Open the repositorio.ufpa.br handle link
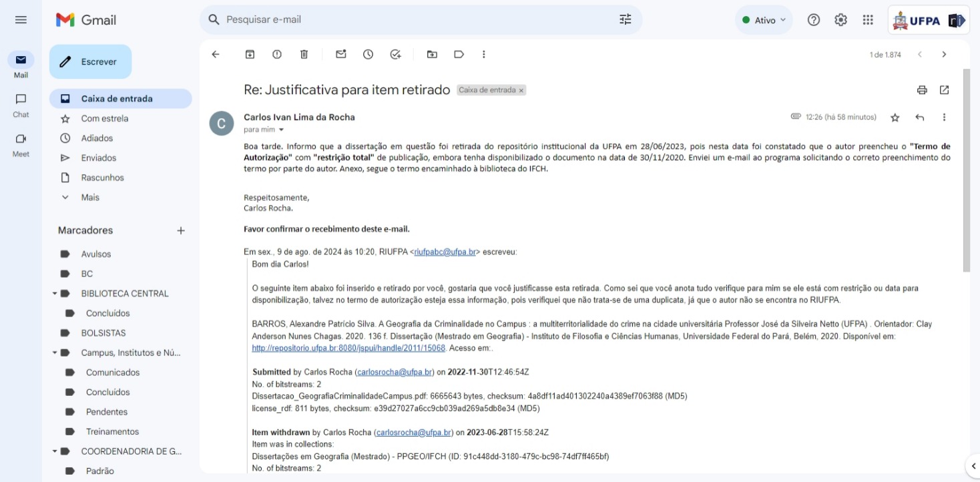This screenshot has width=980, height=482. tap(348, 348)
